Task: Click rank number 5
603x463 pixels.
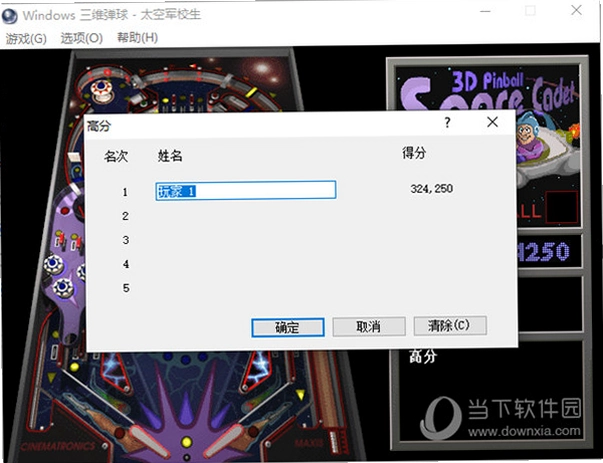Action: point(126,288)
